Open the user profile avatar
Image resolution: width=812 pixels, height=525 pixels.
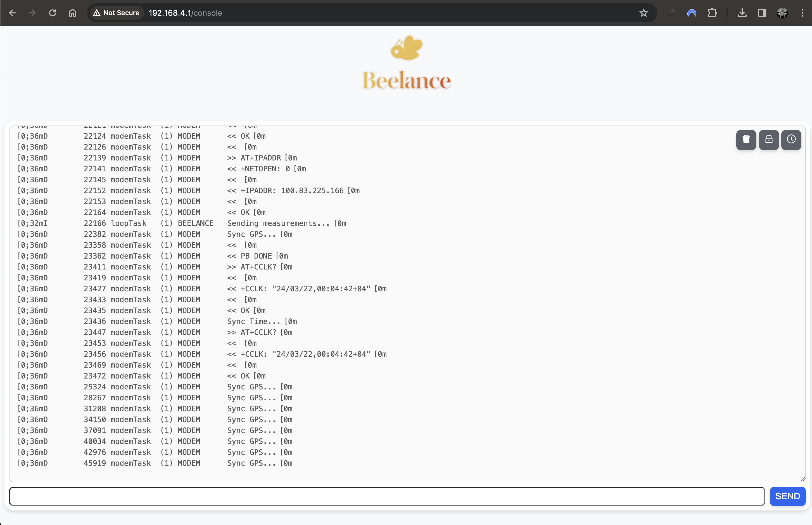click(x=782, y=13)
